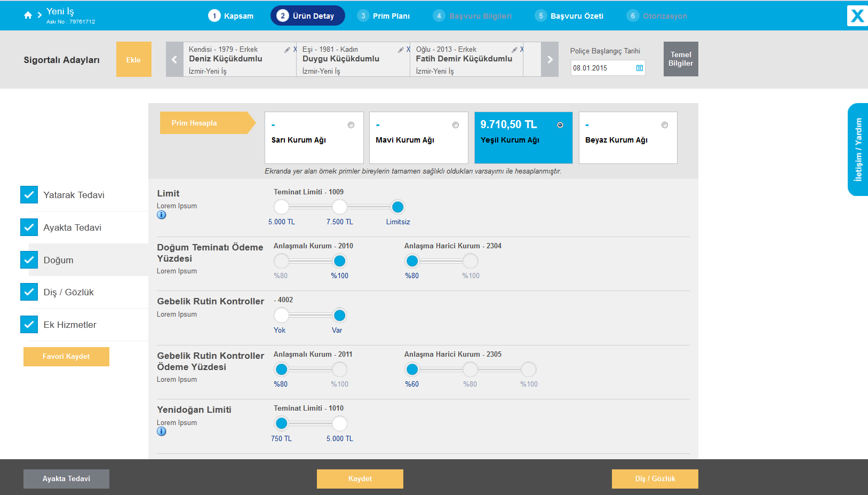The image size is (868, 495).
Task: Set Anlaşma Harici Kurum 2305 to %100
Action: (529, 370)
